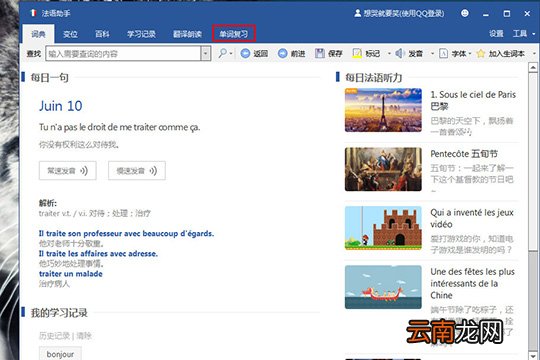This screenshot has height=360, width=540.
Task: Click the smiley feedback icon in title bar
Action: coord(465,13)
